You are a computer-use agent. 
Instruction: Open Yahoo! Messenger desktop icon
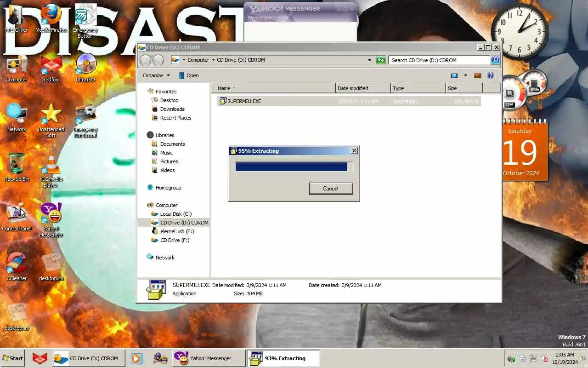(51, 220)
